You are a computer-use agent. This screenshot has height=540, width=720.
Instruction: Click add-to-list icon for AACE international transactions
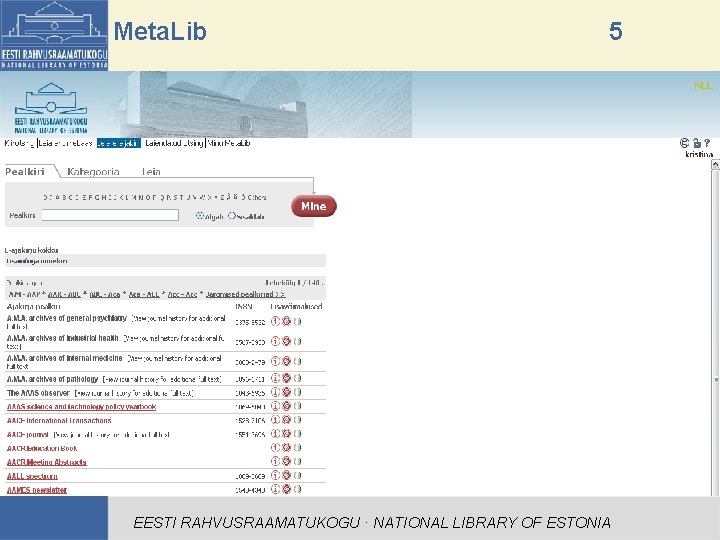point(298,420)
